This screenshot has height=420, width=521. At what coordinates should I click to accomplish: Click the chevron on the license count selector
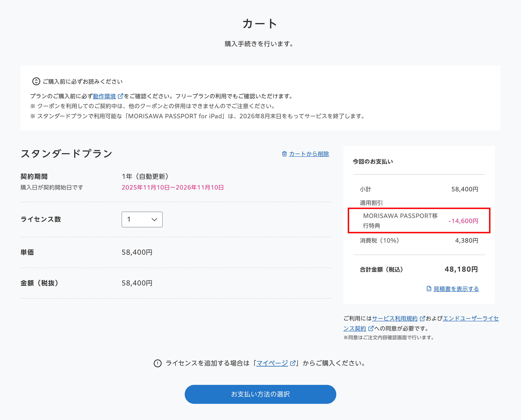click(x=154, y=219)
